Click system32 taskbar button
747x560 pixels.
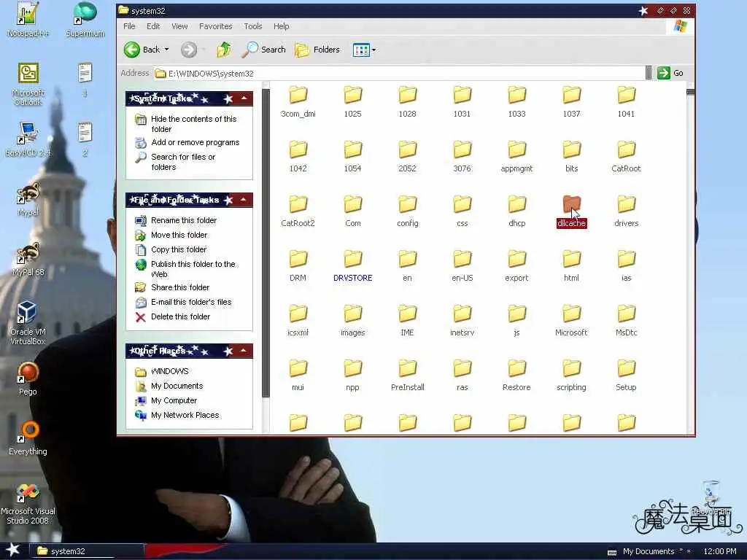click(x=87, y=551)
